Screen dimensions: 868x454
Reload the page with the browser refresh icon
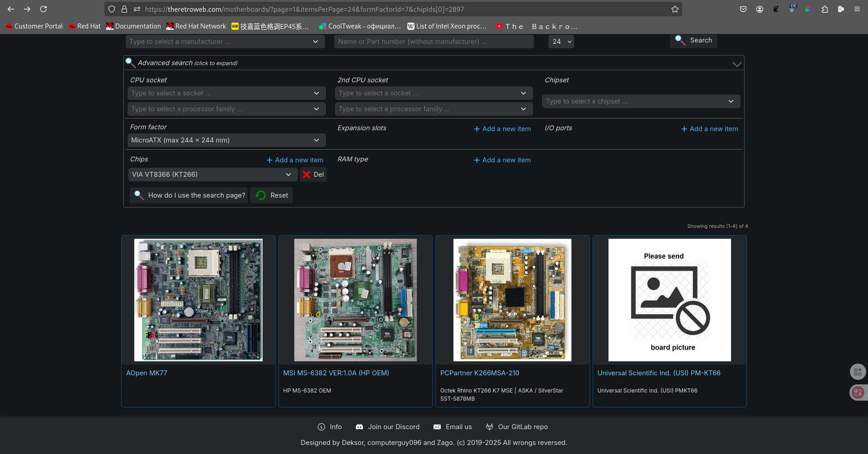click(43, 9)
